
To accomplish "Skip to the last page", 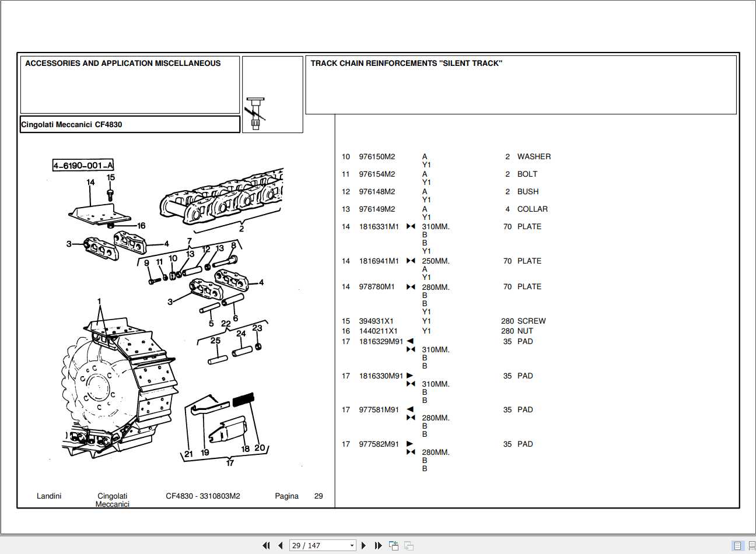I will point(377,545).
